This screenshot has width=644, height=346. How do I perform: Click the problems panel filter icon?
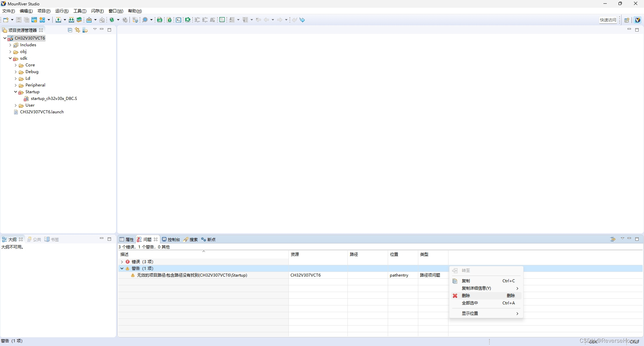613,239
